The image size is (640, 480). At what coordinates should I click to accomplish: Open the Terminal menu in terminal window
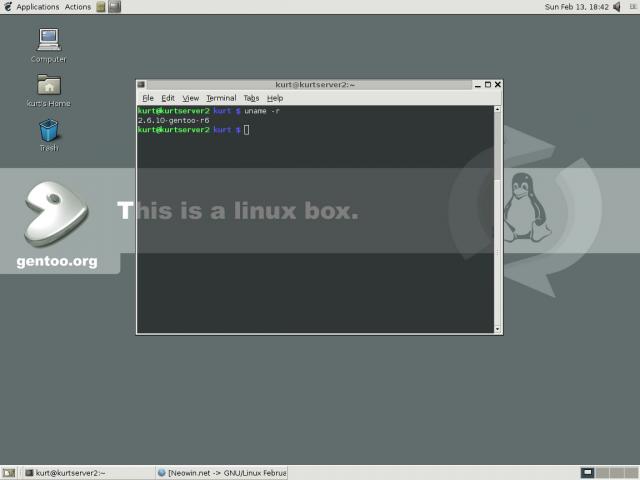tap(221, 98)
